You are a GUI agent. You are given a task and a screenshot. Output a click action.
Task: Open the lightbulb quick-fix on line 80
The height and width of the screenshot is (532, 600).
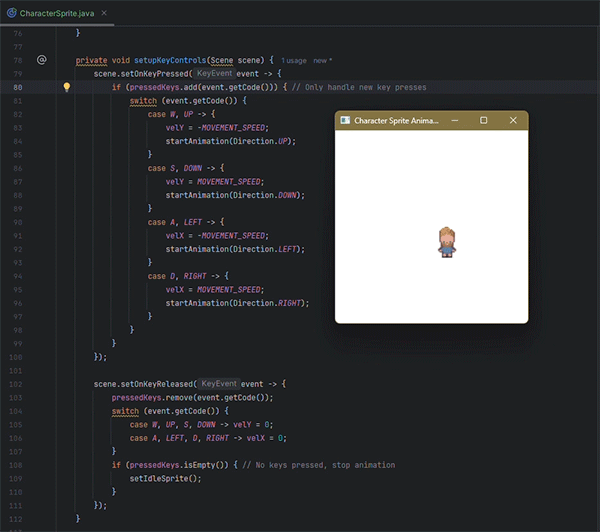point(67,87)
